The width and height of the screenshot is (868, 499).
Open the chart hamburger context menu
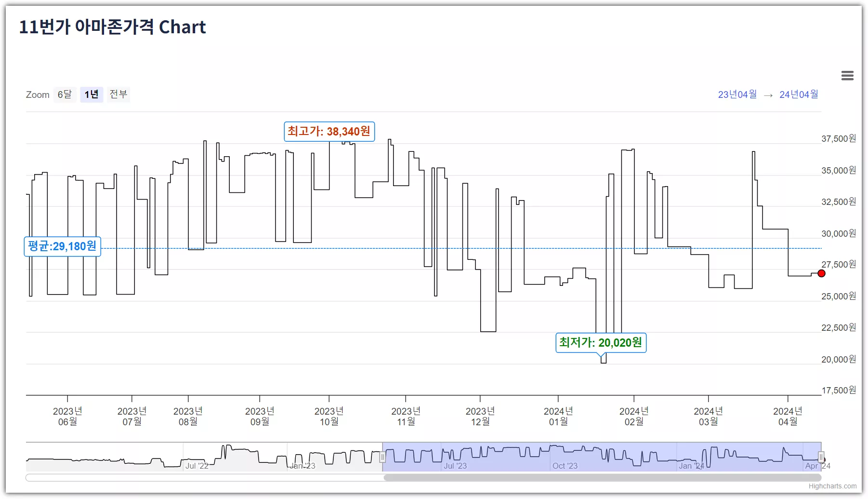847,76
